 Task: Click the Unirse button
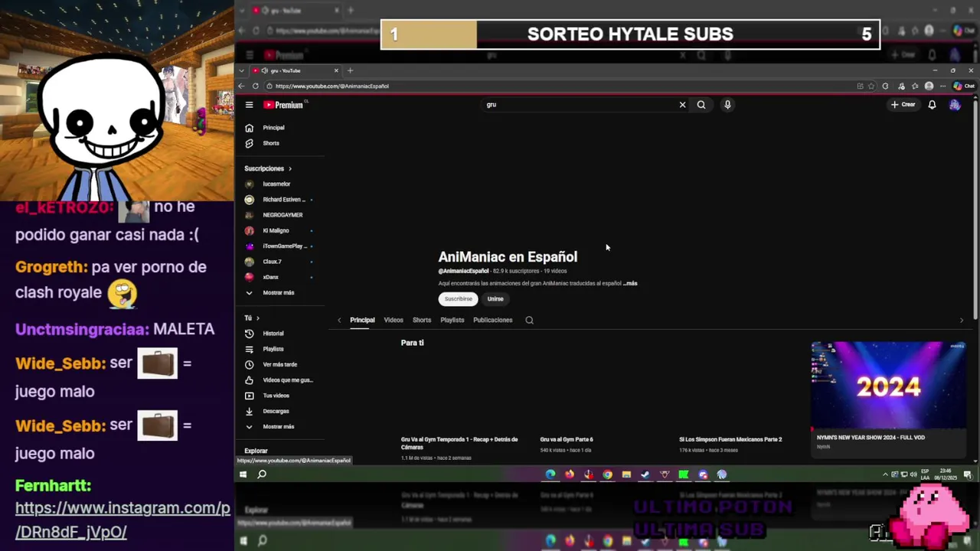pyautogui.click(x=495, y=299)
